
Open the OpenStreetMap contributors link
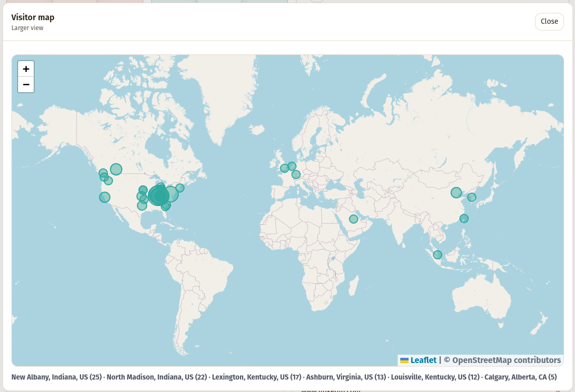(502, 360)
